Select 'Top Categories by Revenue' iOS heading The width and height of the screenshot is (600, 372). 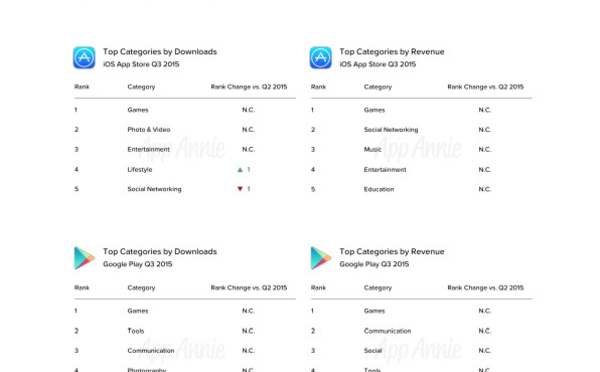tap(392, 52)
